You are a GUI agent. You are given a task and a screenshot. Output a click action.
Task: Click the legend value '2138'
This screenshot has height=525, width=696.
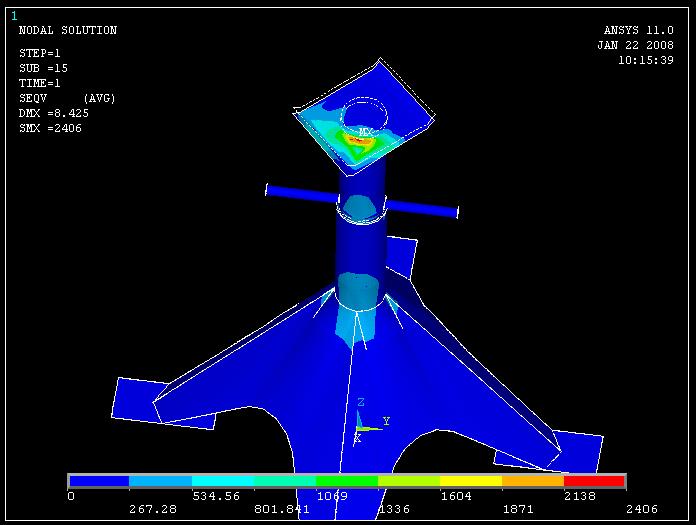coord(580,496)
